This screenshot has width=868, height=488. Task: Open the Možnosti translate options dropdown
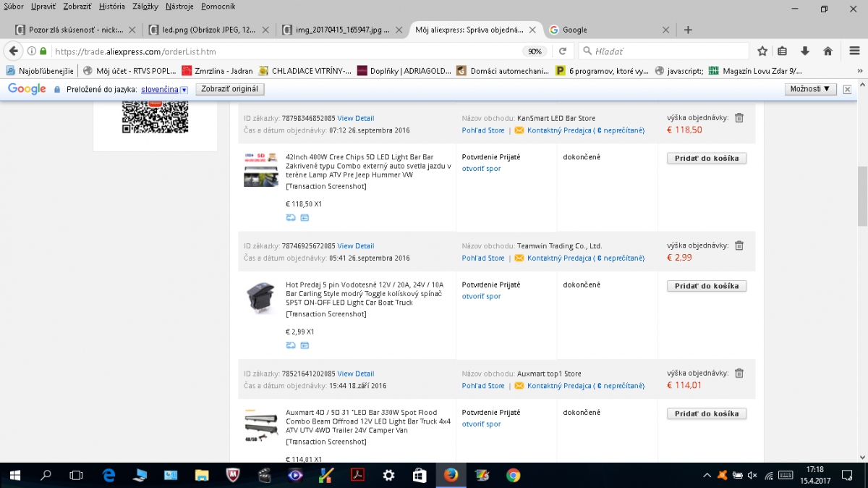810,89
